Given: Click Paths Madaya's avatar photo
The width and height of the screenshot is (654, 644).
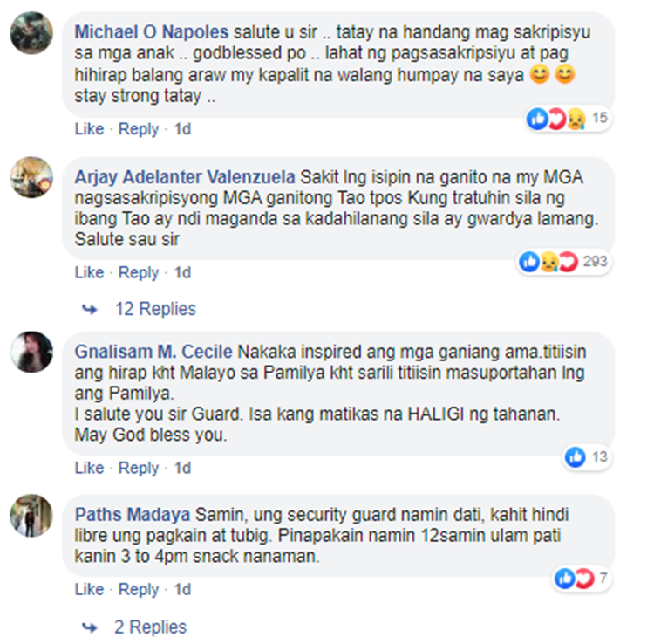Looking at the screenshot, I should [x=31, y=515].
